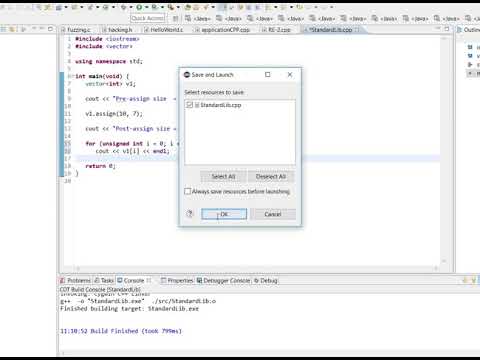480x360 pixels.
Task: Open the Outline view tab
Action: coord(469,30)
